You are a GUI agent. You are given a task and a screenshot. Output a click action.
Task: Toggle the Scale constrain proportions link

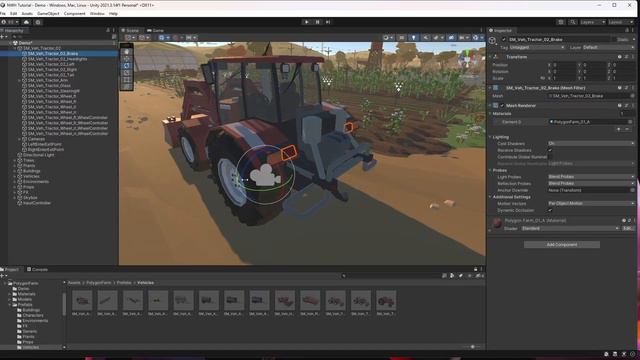point(542,78)
